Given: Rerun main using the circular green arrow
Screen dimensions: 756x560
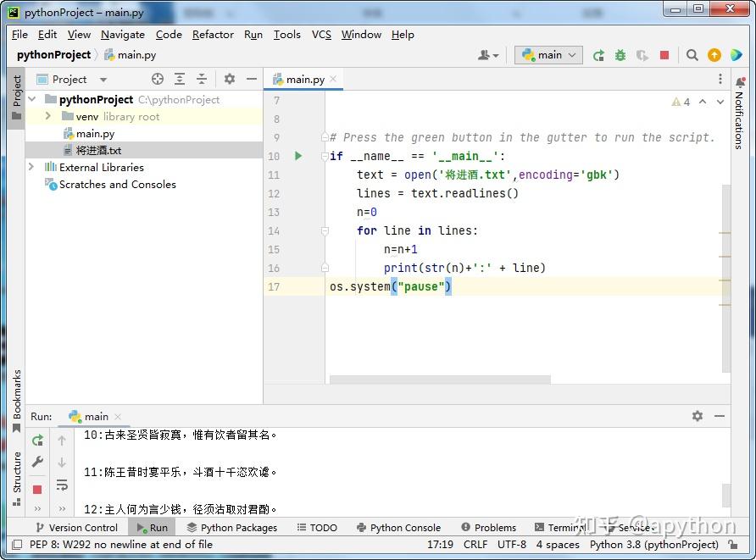Looking at the screenshot, I should pos(598,54).
